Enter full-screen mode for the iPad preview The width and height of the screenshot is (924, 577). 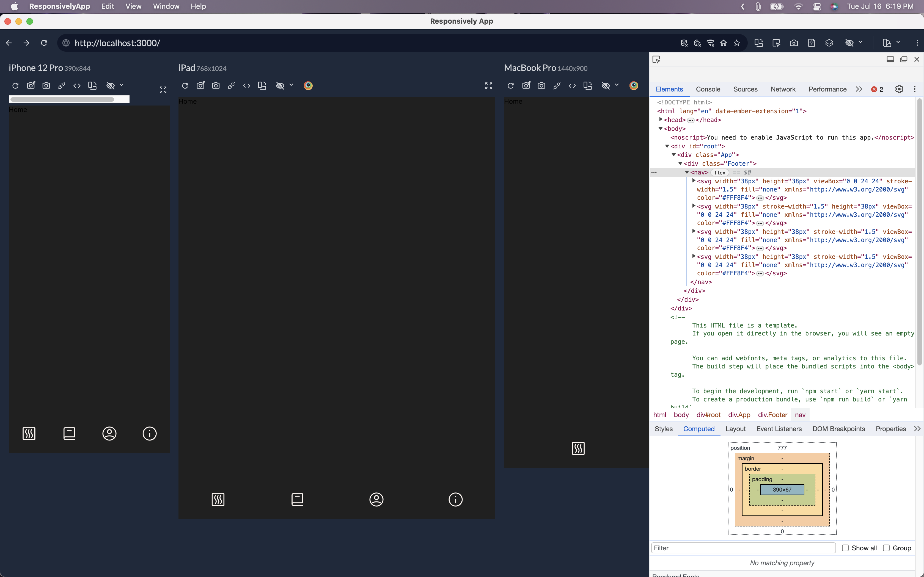pyautogui.click(x=489, y=85)
